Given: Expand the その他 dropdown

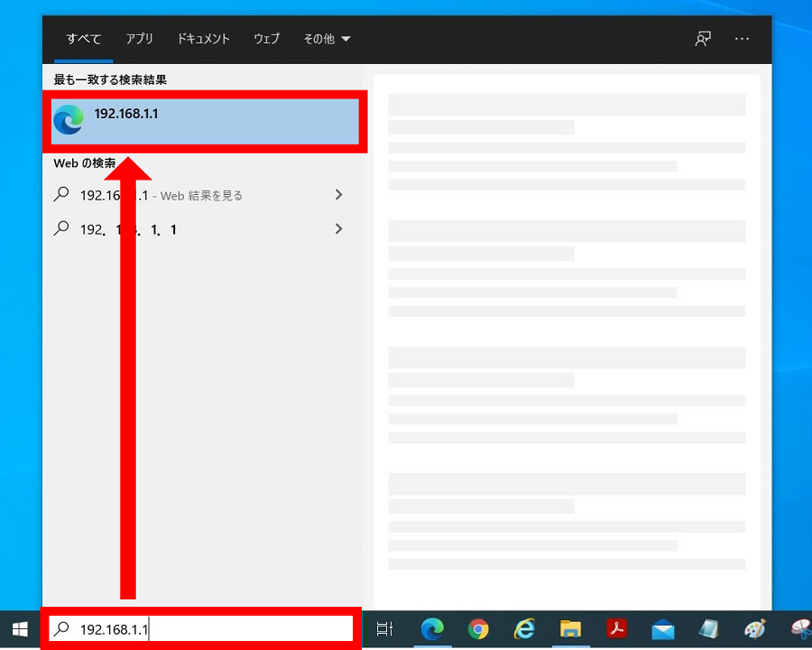Looking at the screenshot, I should (x=327, y=39).
